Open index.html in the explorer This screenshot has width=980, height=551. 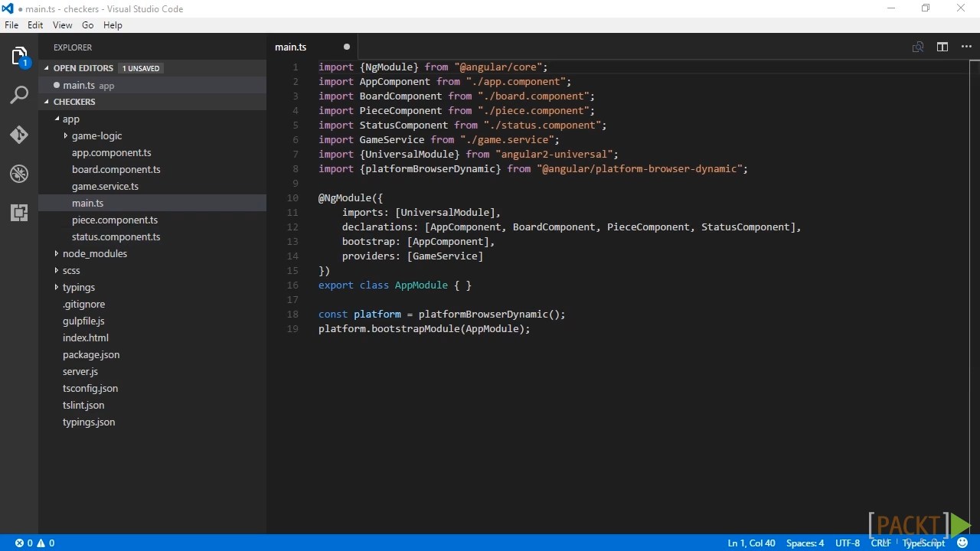[86, 337]
